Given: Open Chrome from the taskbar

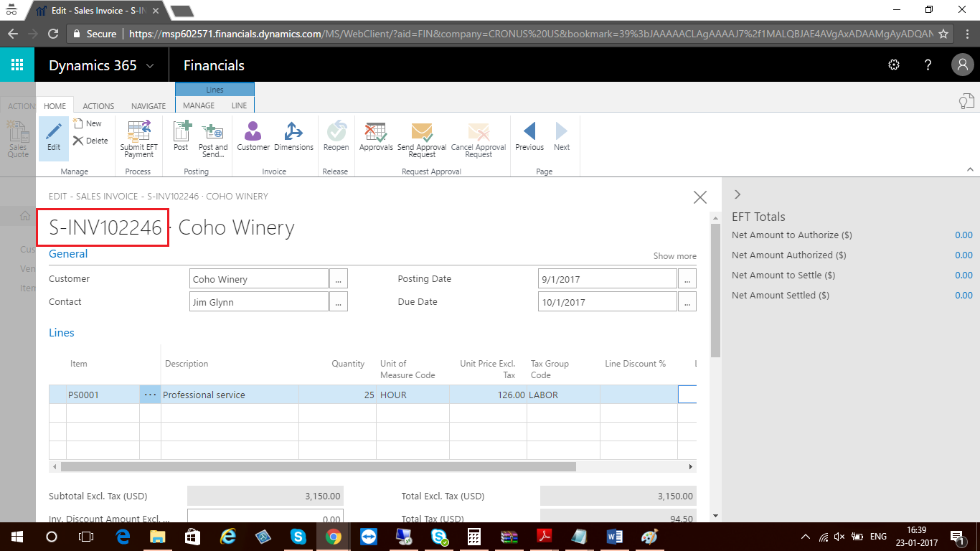Looking at the screenshot, I should (x=334, y=537).
